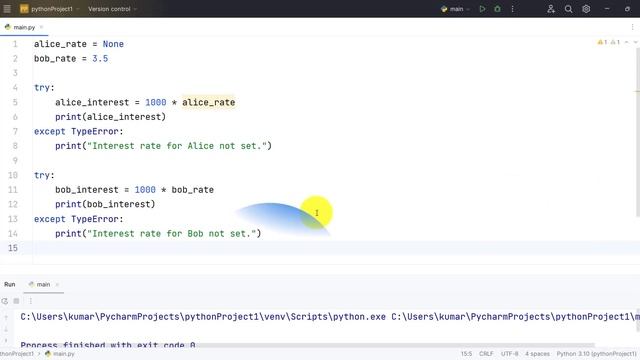This screenshot has height=360, width=640.
Task: Go to previous highlighted error arrow
Action: 627,42
